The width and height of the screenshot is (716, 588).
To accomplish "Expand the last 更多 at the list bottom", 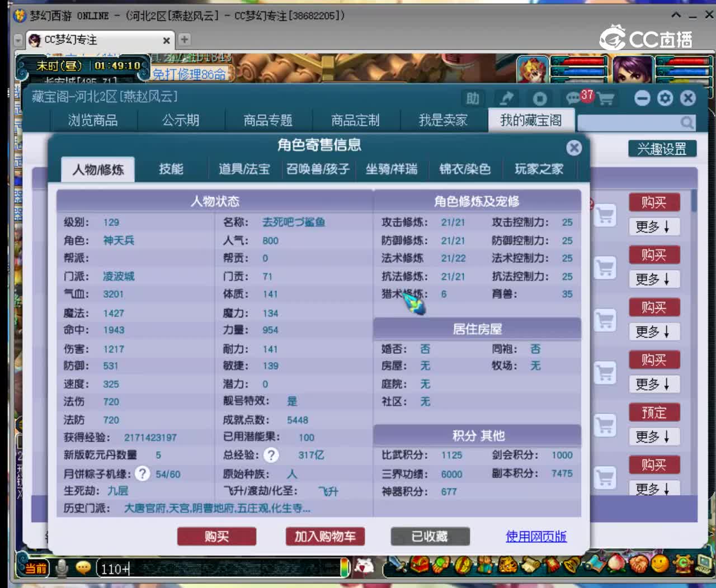I will [653, 488].
